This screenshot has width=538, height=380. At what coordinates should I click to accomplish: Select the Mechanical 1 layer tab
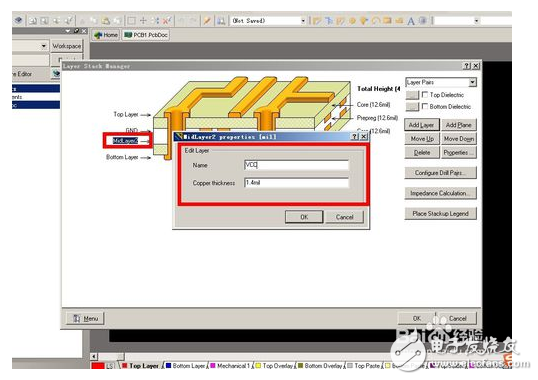click(230, 366)
